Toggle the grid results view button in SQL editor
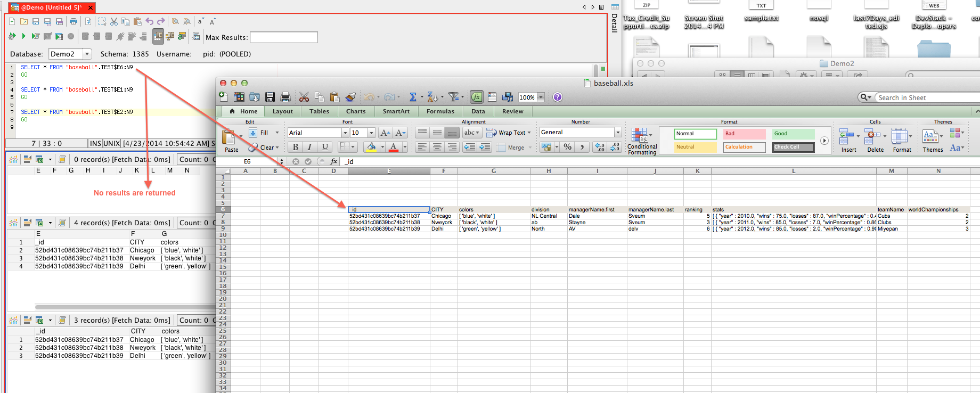This screenshot has width=980, height=393. 158,36
